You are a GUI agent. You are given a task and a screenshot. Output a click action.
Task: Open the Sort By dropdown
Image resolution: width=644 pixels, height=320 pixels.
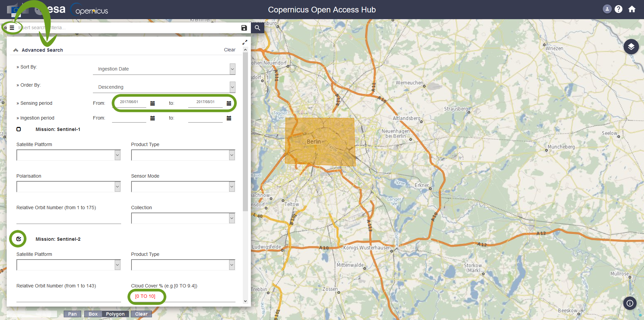coord(164,69)
